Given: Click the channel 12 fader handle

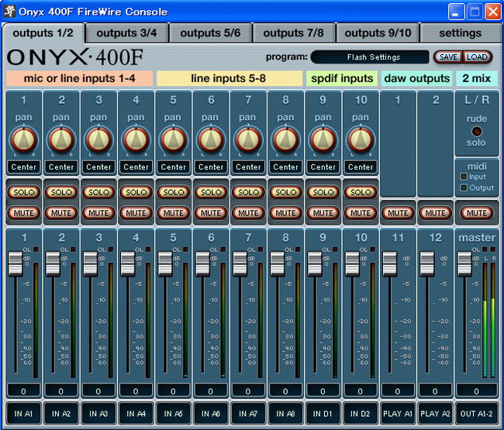Looking at the screenshot, I should coord(427,264).
